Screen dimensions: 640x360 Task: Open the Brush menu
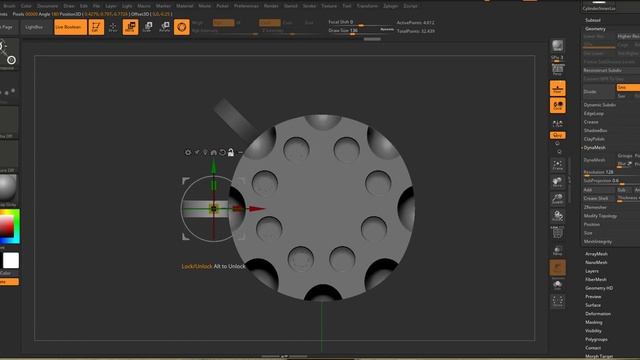pyautogui.click(x=9, y=6)
